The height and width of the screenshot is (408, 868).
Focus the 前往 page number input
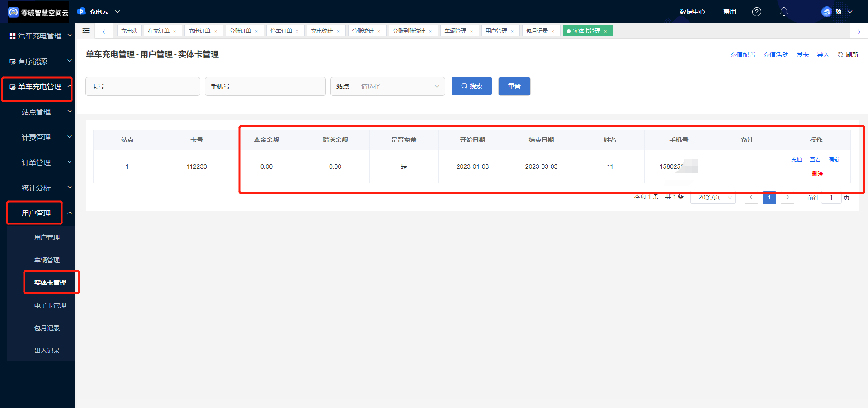point(831,198)
